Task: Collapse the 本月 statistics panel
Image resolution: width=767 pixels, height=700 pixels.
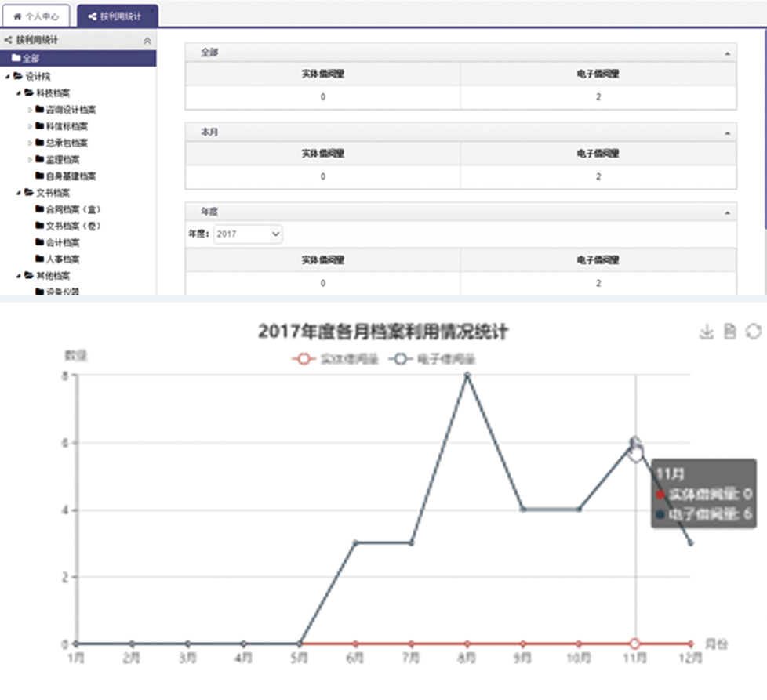Action: pyautogui.click(x=727, y=132)
